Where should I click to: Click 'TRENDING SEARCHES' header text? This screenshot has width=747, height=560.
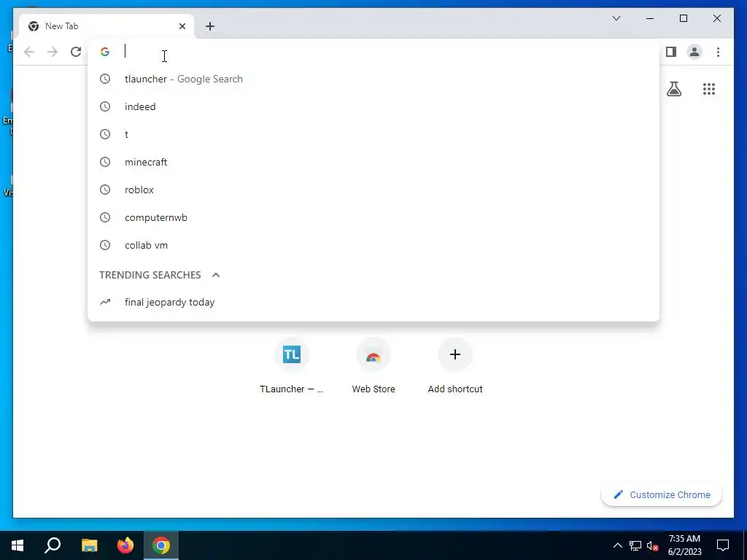pos(150,275)
